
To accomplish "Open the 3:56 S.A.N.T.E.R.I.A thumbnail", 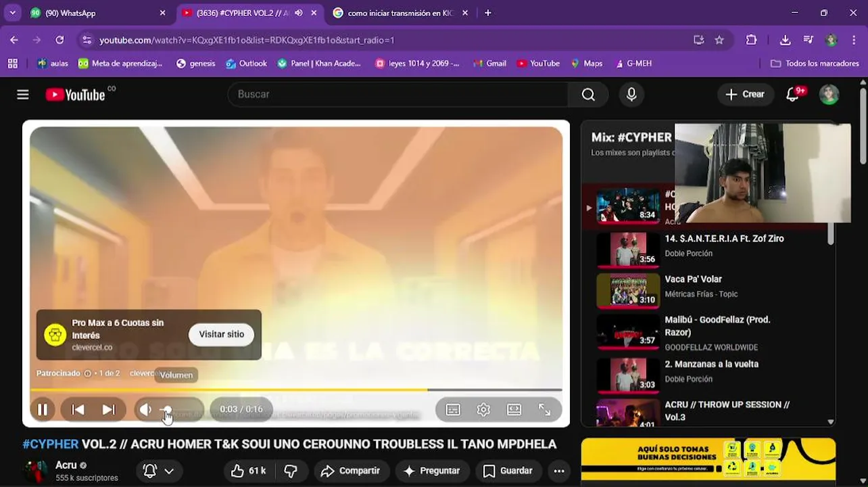I will click(628, 250).
